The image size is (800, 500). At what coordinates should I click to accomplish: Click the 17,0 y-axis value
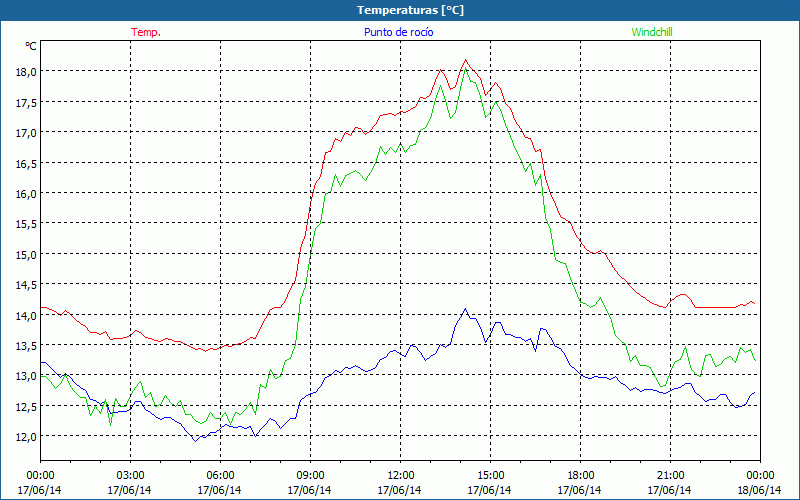(26, 133)
